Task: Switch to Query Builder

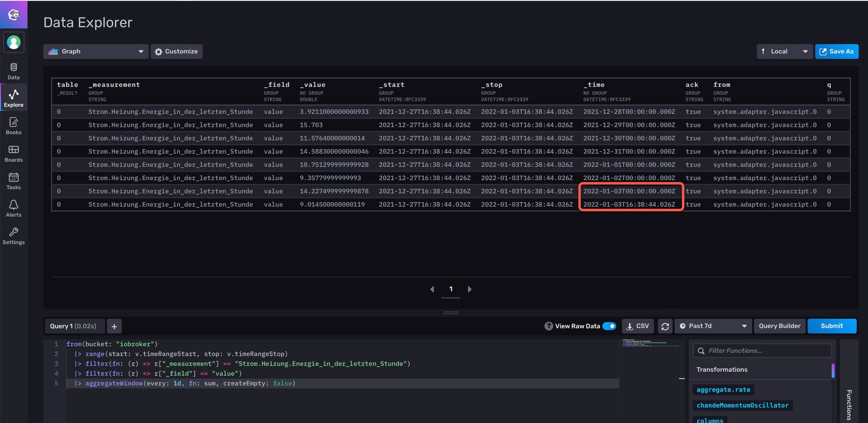Action: (x=779, y=326)
